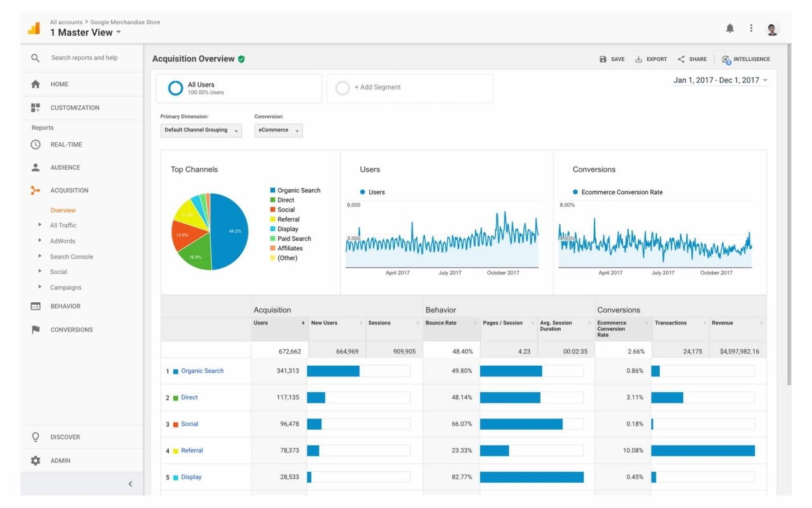
Task: Click the Audience person icon
Action: point(36,168)
